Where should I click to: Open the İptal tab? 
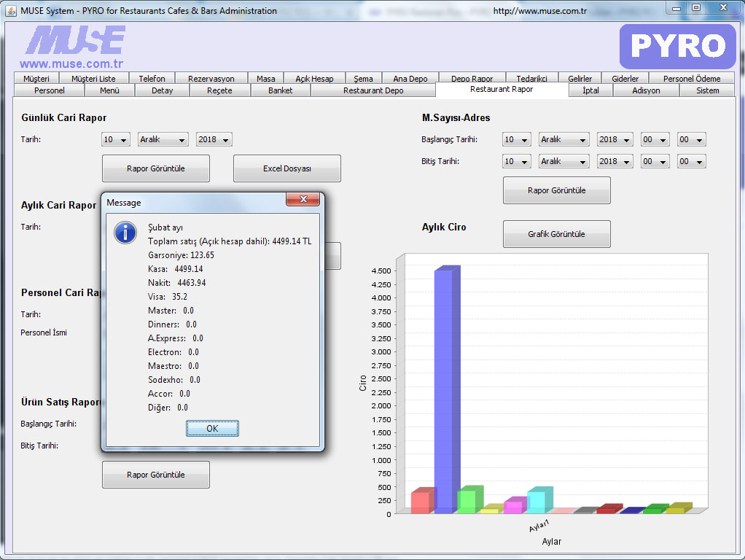[x=590, y=90]
